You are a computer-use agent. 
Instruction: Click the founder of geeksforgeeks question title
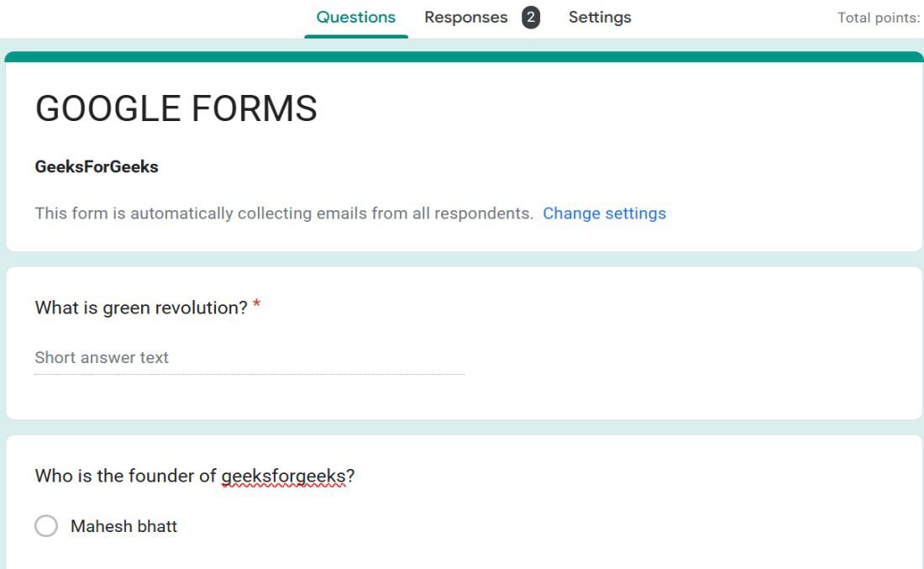point(195,476)
